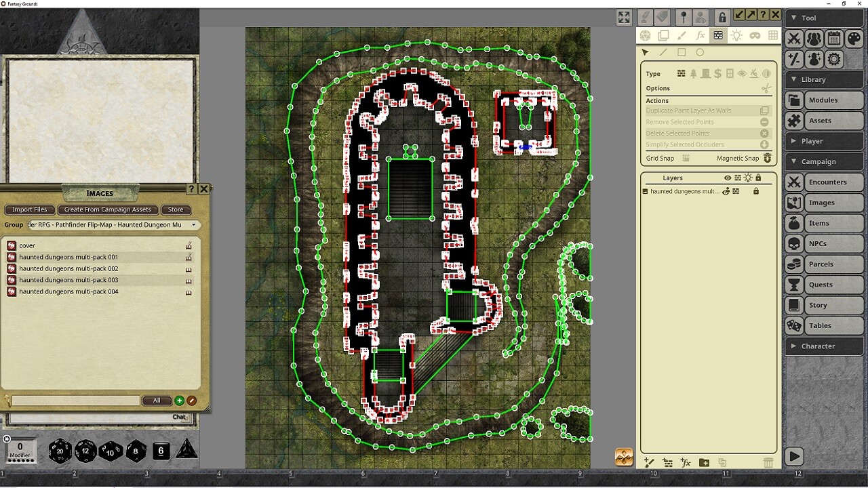868x488 pixels.
Task: Open the color palette tool
Action: point(854,39)
